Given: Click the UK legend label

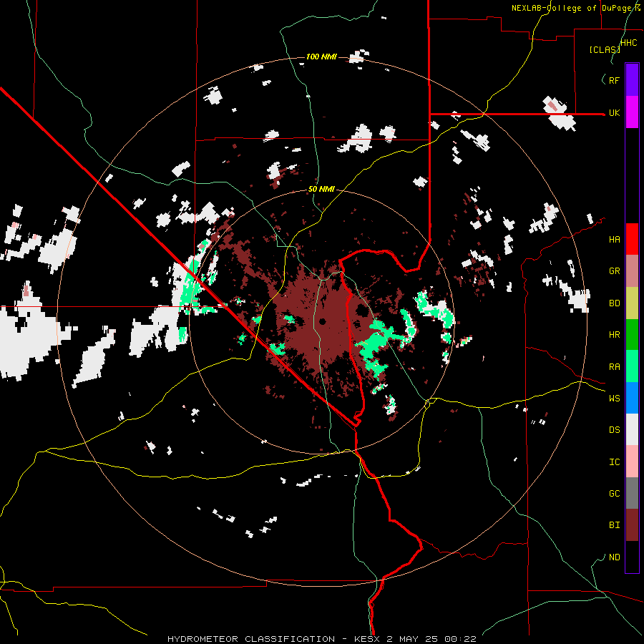Looking at the screenshot, I should coord(614,113).
